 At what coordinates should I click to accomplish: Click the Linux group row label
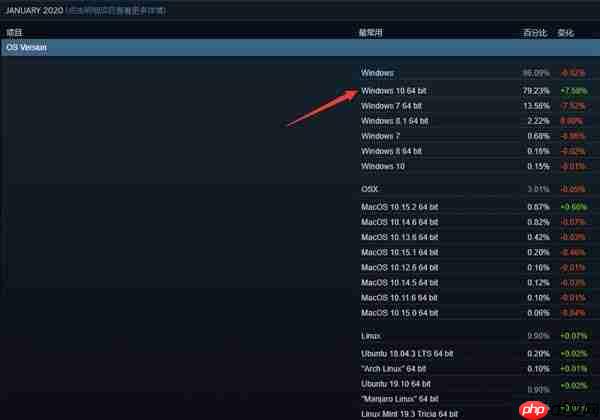click(x=370, y=336)
